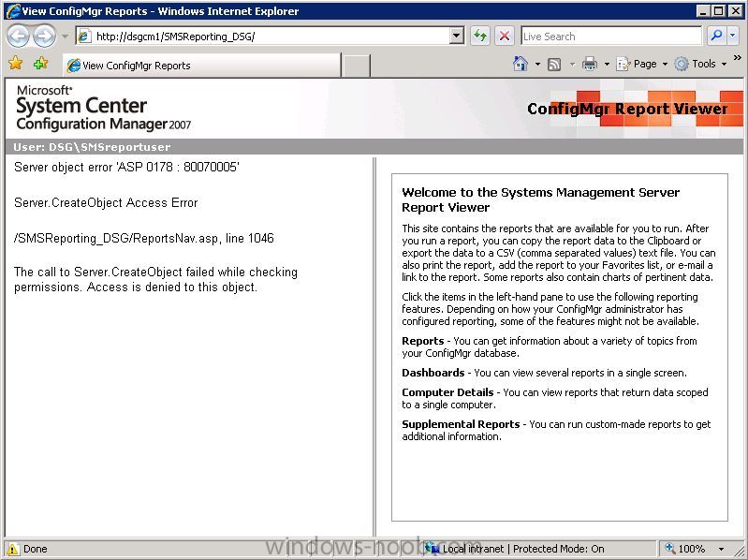
Task: Click the Print icon
Action: click(x=590, y=64)
